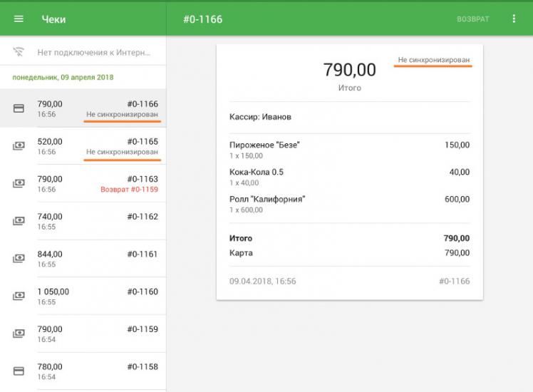
Task: Select the 'Возврат #0-1159' refund link
Action: point(130,190)
